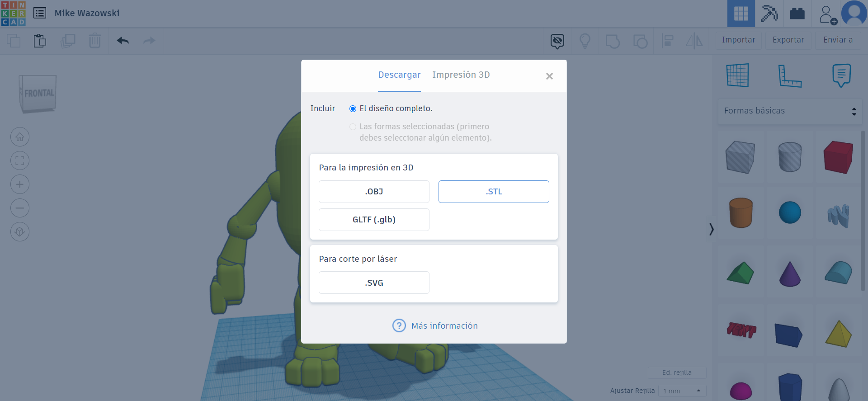Select the scribble shape
868x401 pixels.
(x=839, y=216)
